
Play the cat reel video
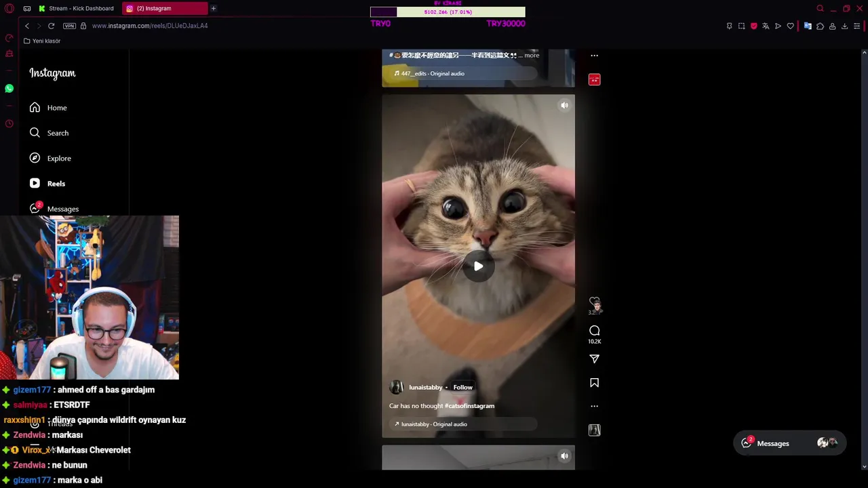point(478,266)
